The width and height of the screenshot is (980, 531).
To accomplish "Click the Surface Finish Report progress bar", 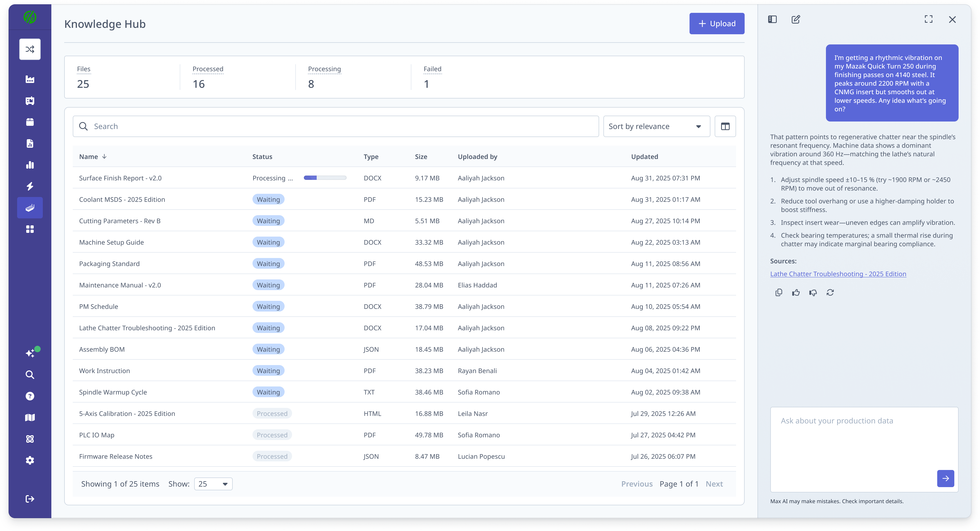I will pos(325,178).
